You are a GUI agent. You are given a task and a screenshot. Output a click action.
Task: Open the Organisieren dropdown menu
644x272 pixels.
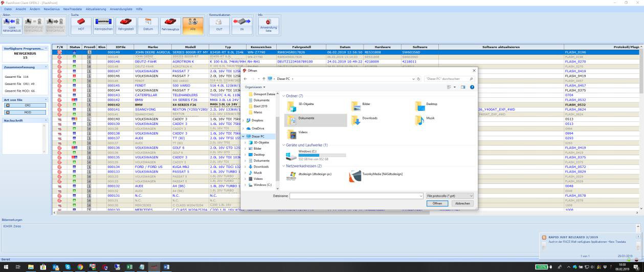(x=254, y=87)
